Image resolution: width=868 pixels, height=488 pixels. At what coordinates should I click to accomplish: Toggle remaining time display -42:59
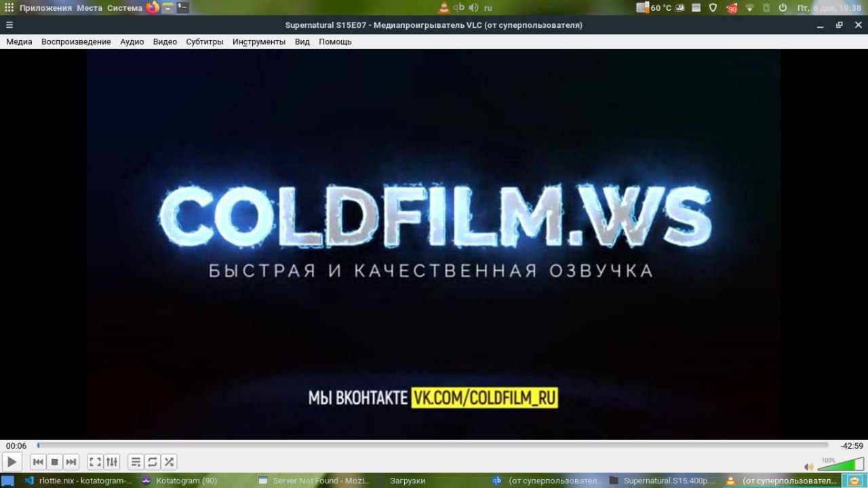[851, 446]
